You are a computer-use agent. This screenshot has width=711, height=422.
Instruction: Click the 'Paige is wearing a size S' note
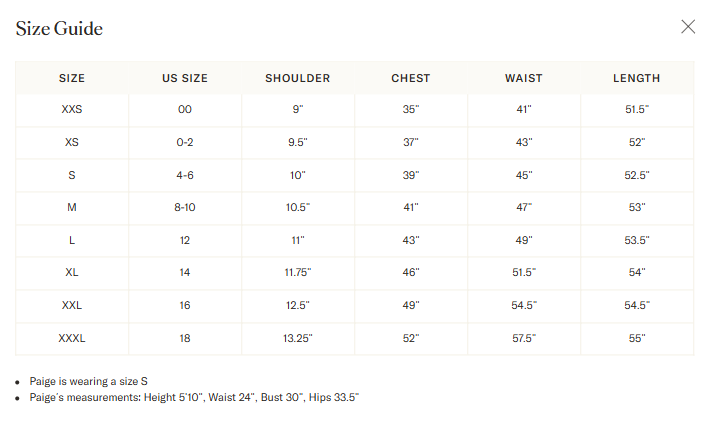pos(88,381)
